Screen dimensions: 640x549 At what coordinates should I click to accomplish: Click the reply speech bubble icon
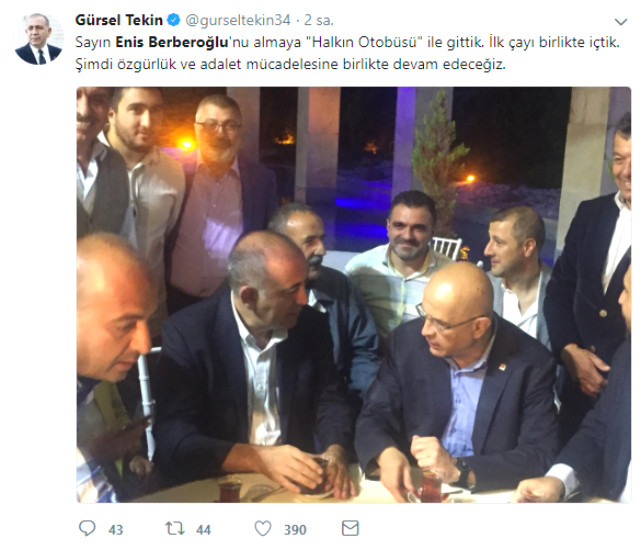87,529
